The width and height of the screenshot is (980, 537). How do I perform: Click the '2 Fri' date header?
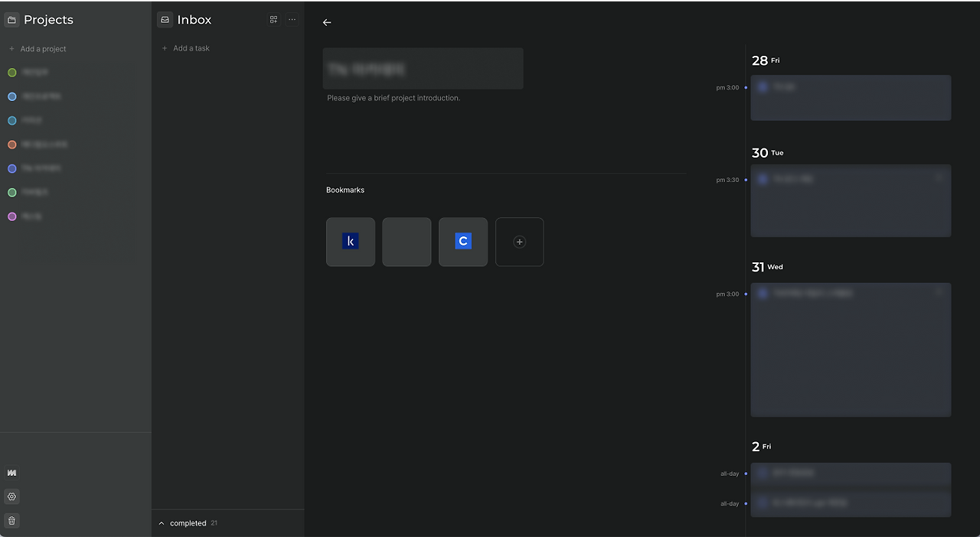[x=761, y=447]
